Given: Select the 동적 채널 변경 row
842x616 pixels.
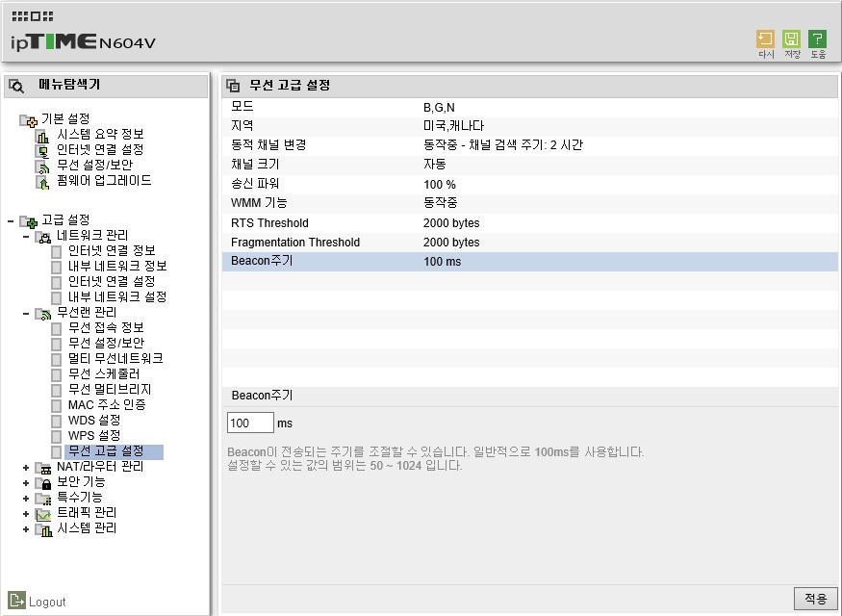Looking at the screenshot, I should pyautogui.click(x=529, y=146).
